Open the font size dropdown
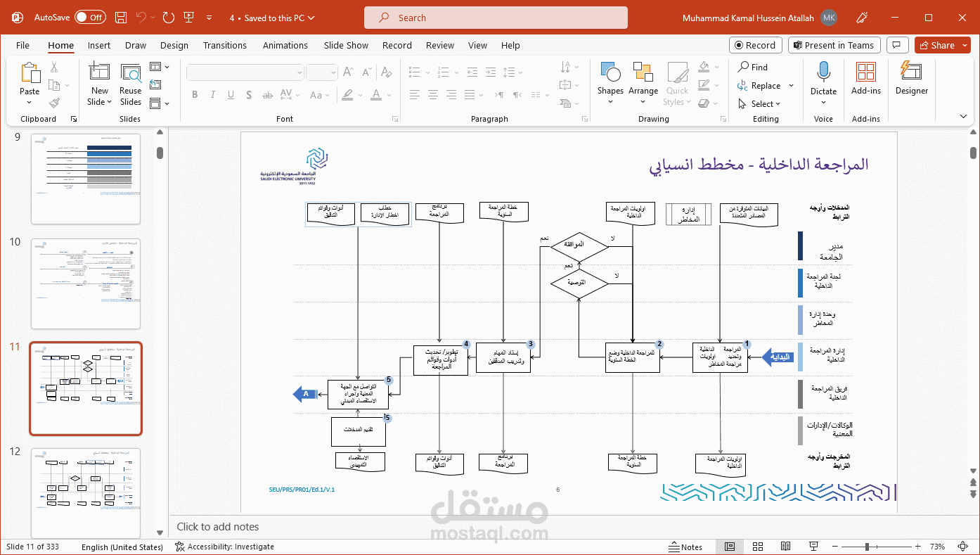Image resolution: width=980 pixels, height=555 pixels. pos(334,72)
